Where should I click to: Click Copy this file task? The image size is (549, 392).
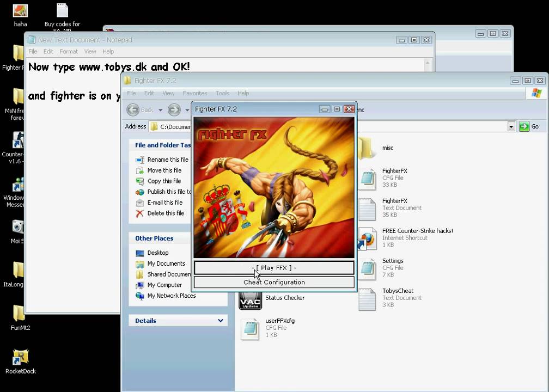pos(164,181)
